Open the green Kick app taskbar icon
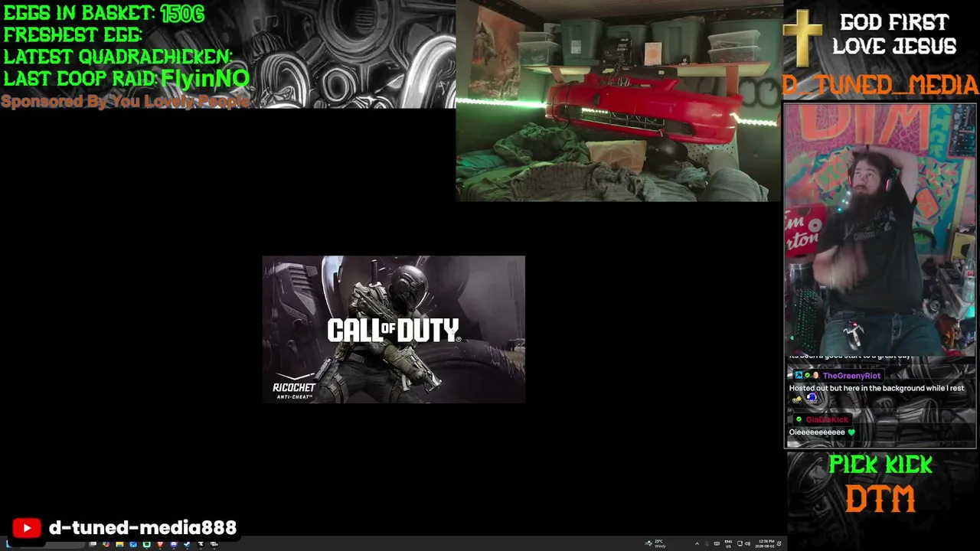This screenshot has width=980, height=551. click(x=146, y=544)
